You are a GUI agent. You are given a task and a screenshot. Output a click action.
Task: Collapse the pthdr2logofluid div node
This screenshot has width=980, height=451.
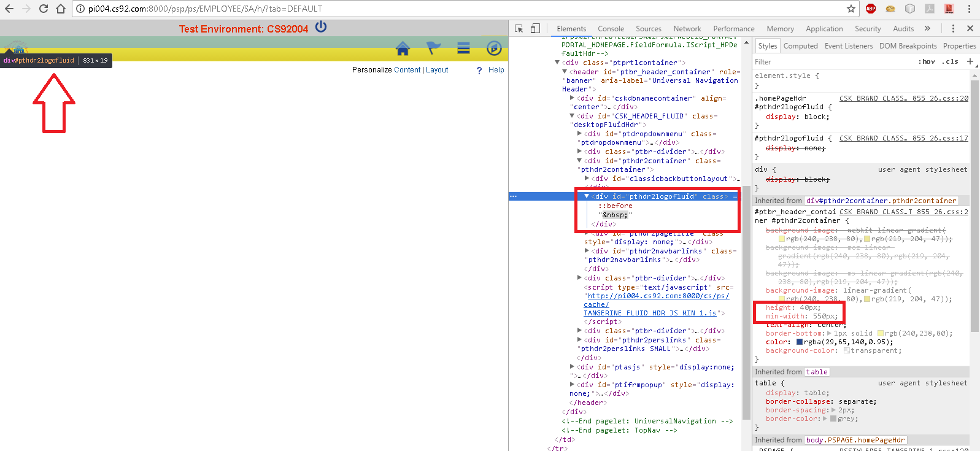(x=587, y=196)
